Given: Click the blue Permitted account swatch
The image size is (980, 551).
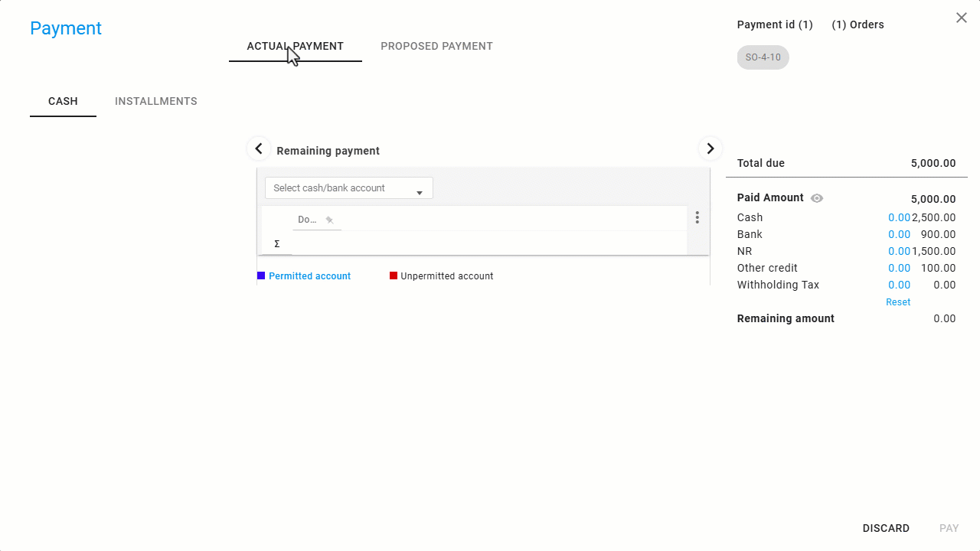Looking at the screenshot, I should pyautogui.click(x=261, y=275).
